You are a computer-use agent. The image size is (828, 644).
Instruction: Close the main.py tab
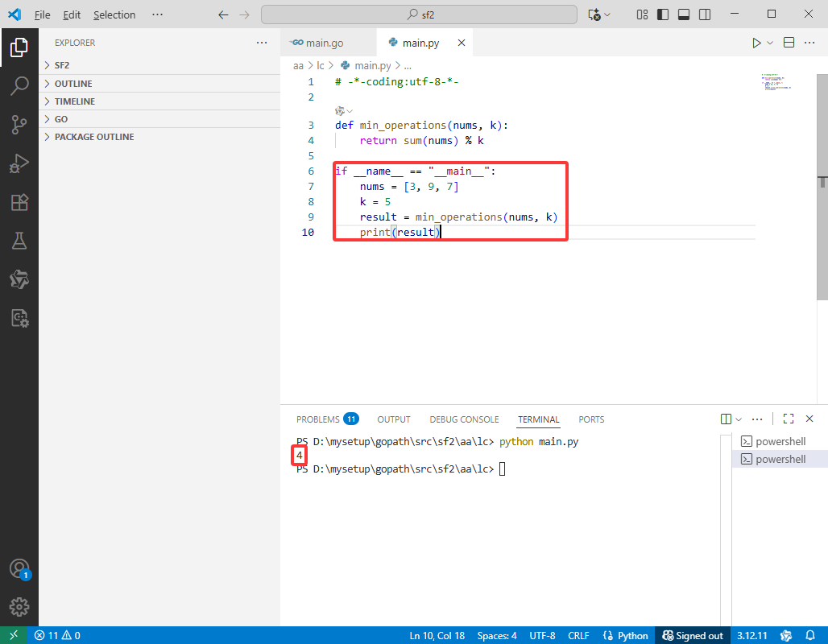click(462, 43)
